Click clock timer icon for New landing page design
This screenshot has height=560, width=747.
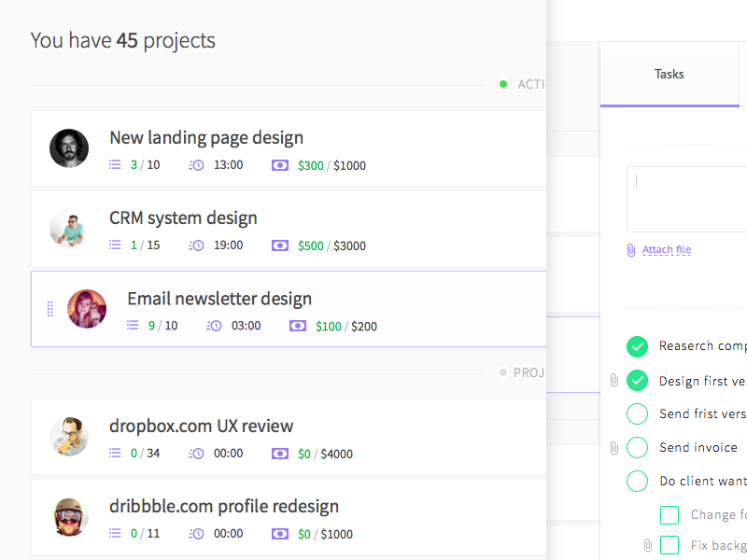coord(196,165)
